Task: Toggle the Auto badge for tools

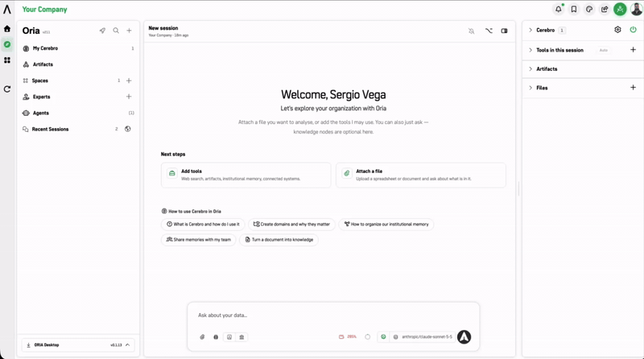Action: [603, 50]
